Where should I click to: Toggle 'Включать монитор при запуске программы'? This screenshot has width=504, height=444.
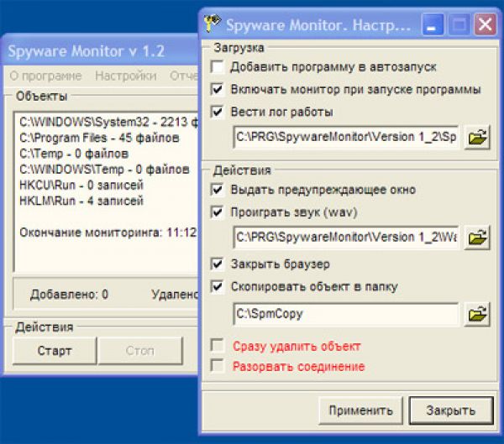218,89
